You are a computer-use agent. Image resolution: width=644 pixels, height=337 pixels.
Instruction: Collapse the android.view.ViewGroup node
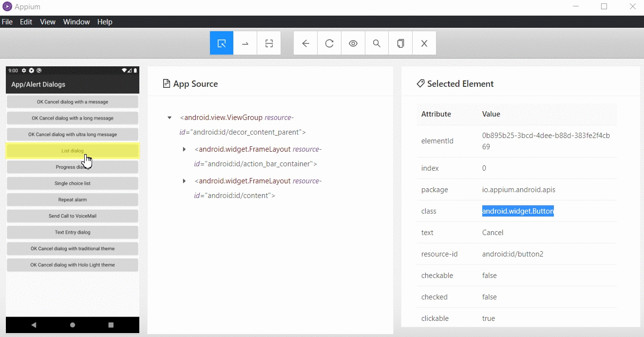point(170,118)
